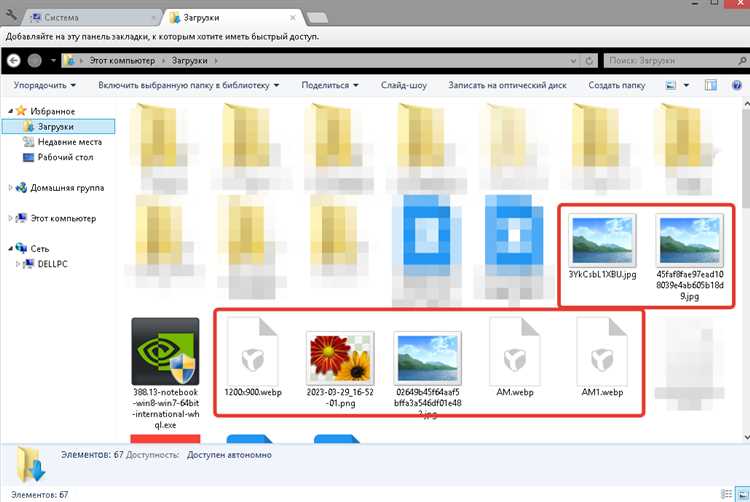Screen dimensions: 750x502
Task: Click the Слайд-шоу button
Action: pyautogui.click(x=404, y=85)
